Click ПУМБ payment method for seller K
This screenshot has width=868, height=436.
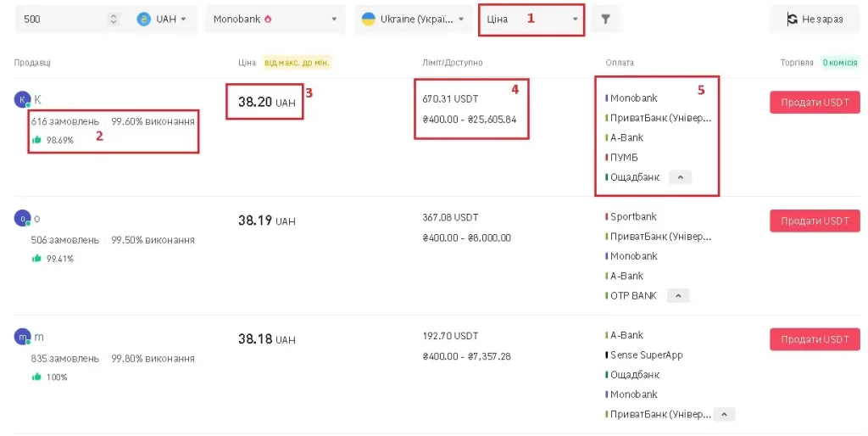(624, 158)
